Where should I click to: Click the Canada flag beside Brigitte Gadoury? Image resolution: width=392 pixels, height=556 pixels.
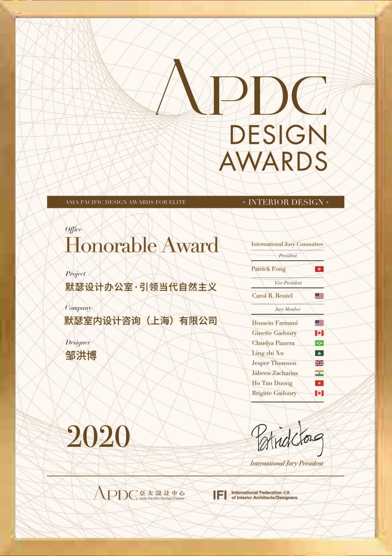click(x=319, y=393)
